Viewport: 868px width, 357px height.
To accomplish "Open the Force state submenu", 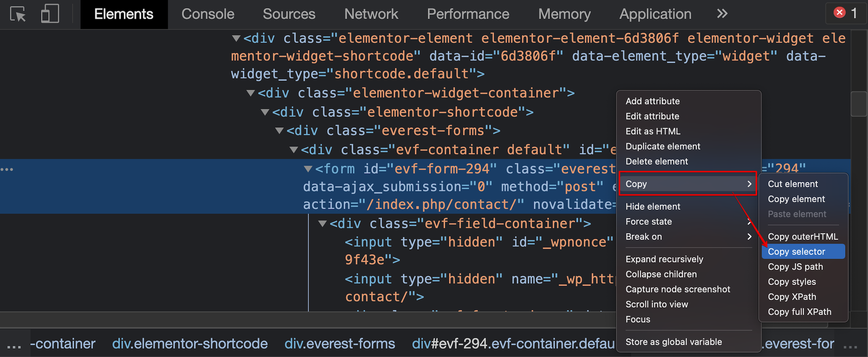I will click(x=649, y=221).
